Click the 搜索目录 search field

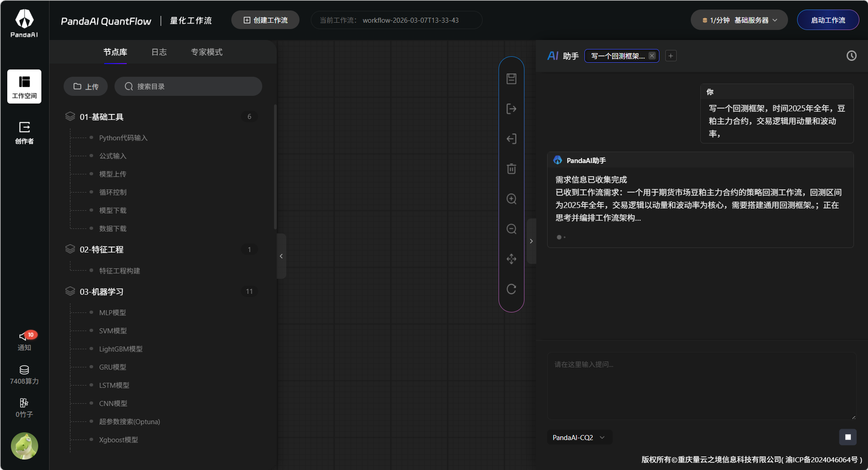point(188,86)
